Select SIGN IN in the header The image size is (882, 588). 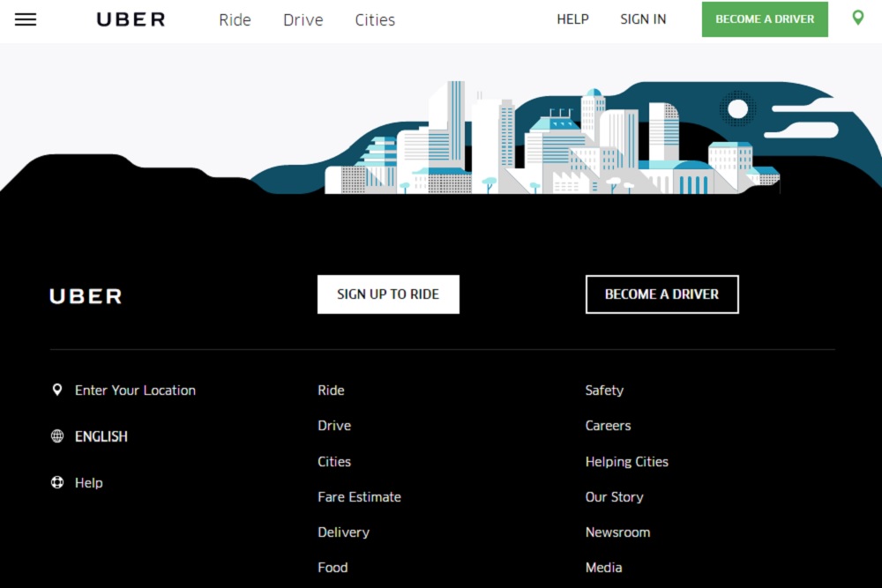pos(643,19)
